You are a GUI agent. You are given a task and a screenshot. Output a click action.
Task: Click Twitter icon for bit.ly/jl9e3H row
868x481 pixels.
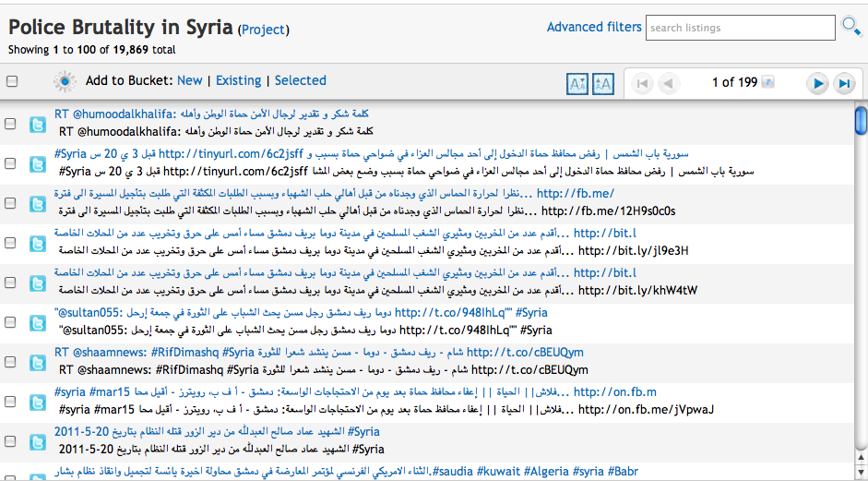(38, 244)
